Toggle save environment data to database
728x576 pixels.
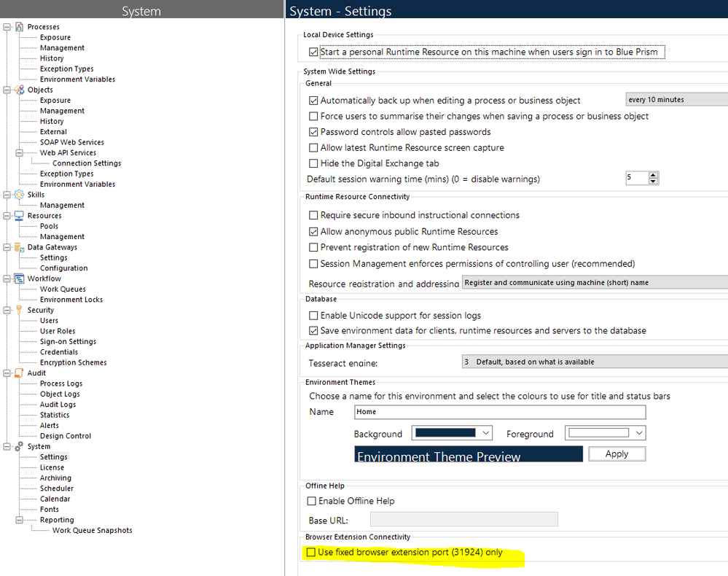(313, 331)
